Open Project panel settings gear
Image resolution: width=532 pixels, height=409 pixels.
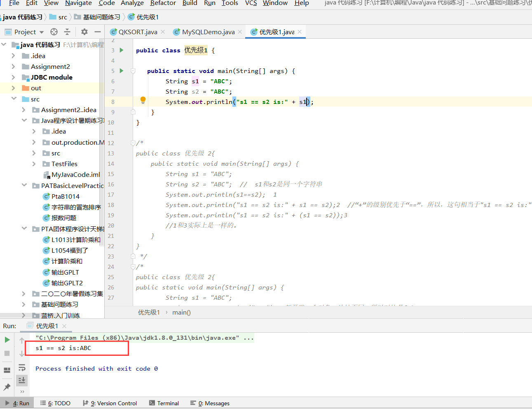84,32
